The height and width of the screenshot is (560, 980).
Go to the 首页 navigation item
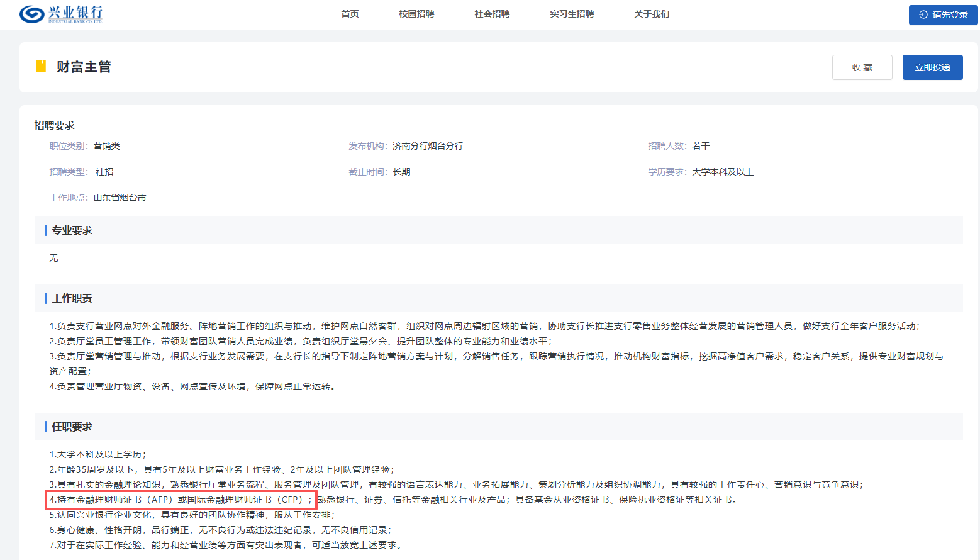[x=350, y=14]
